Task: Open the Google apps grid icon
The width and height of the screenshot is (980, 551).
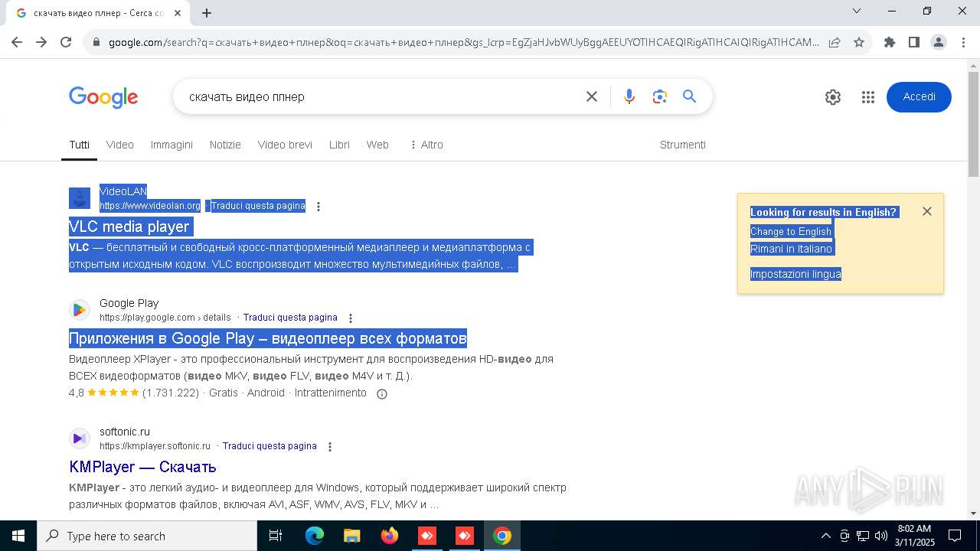Action: [867, 97]
